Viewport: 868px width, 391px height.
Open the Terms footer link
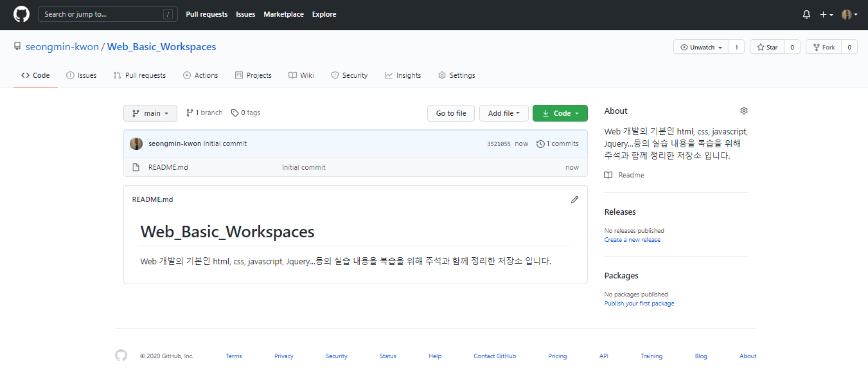click(234, 356)
